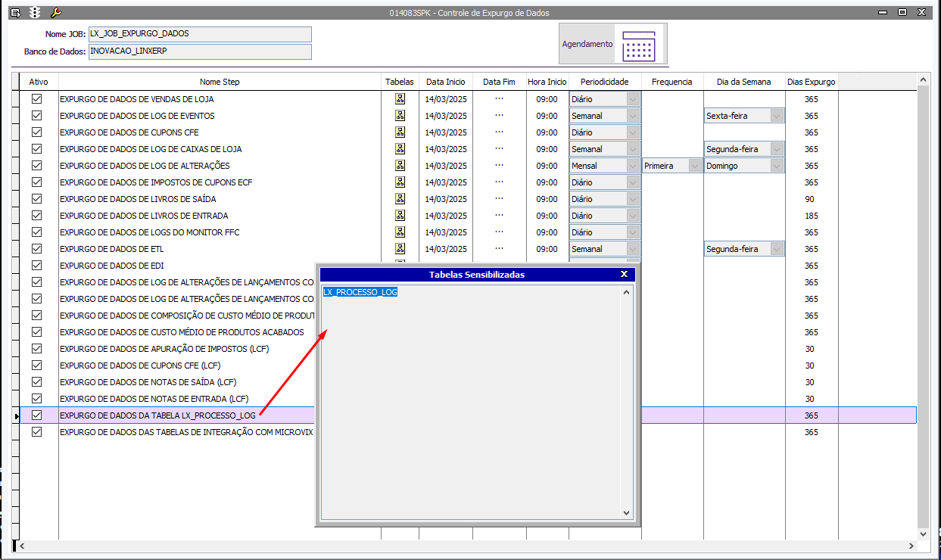Click the Periodicidade column header

605,82
